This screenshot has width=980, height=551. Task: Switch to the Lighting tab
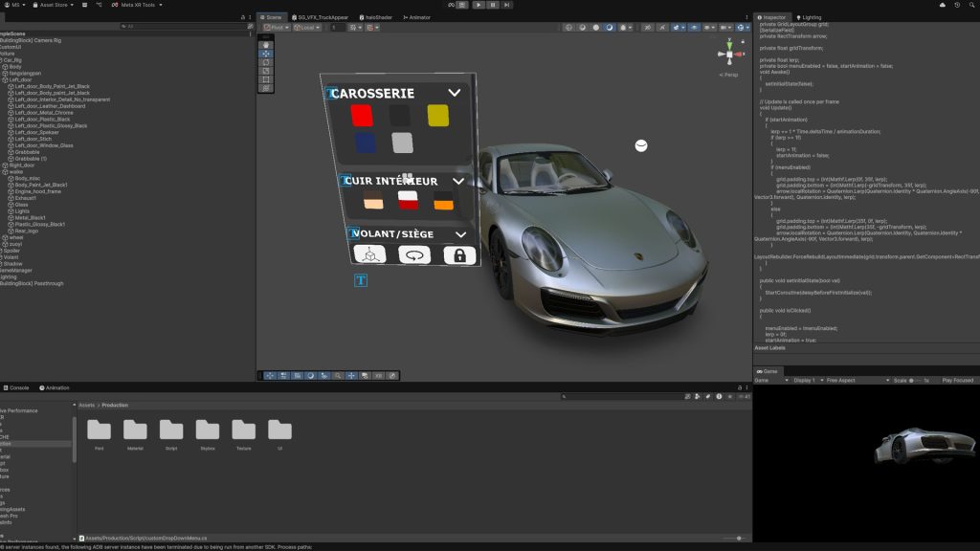coord(809,17)
